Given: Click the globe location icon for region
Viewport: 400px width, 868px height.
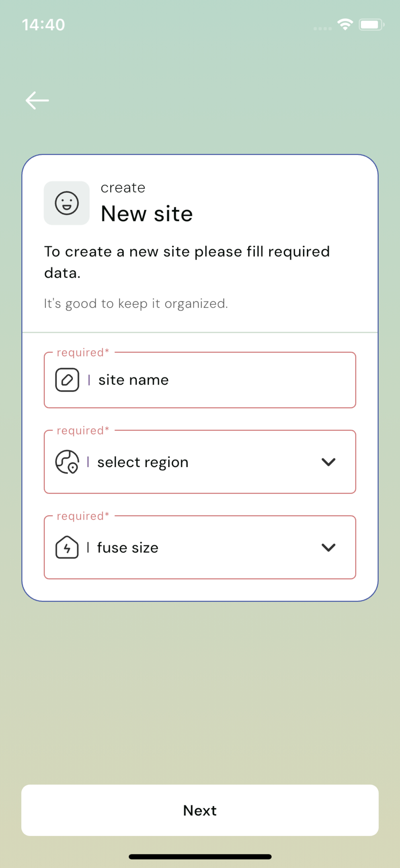Looking at the screenshot, I should (x=67, y=462).
